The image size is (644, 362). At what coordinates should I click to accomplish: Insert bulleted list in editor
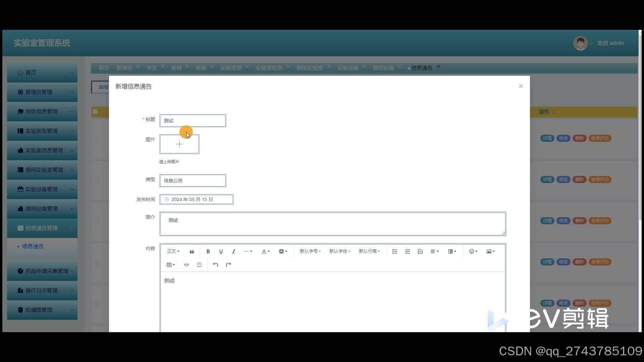395,251
